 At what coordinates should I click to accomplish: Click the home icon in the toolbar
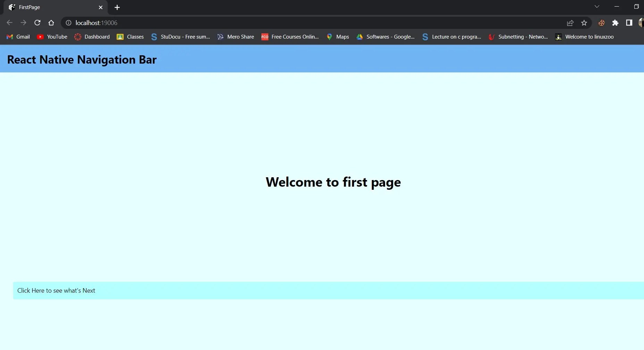click(51, 23)
